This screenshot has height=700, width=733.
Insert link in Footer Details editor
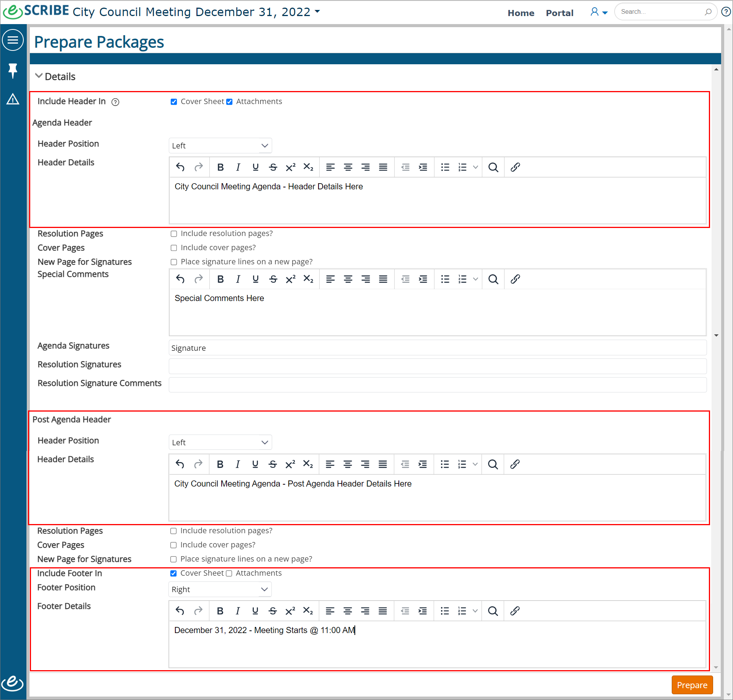(x=515, y=610)
